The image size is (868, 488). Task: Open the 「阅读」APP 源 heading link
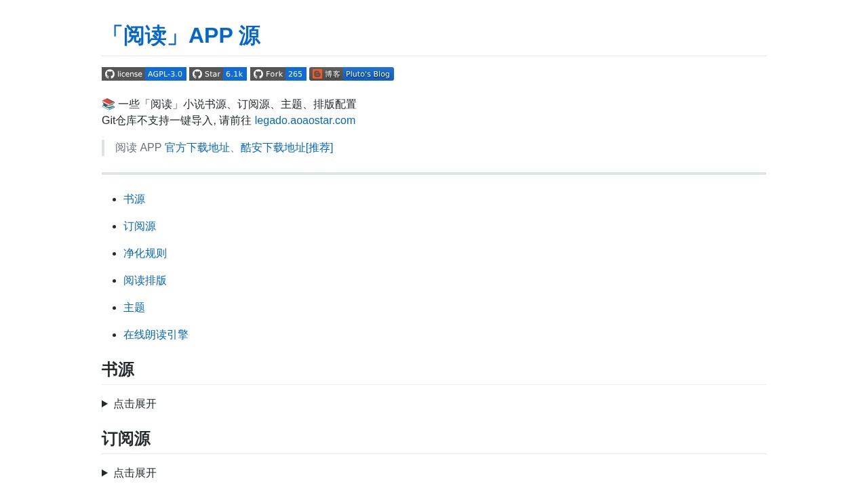(x=181, y=35)
